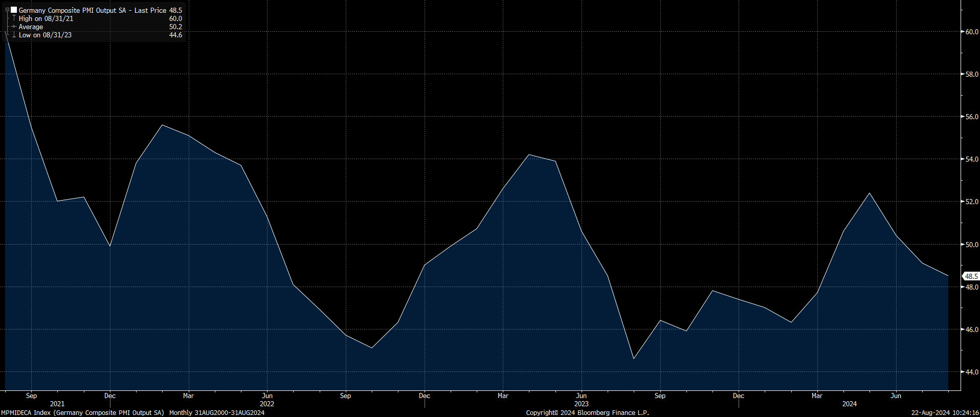The width and height of the screenshot is (980, 417).
Task: Click the legend low value 44.6
Action: click(x=175, y=35)
